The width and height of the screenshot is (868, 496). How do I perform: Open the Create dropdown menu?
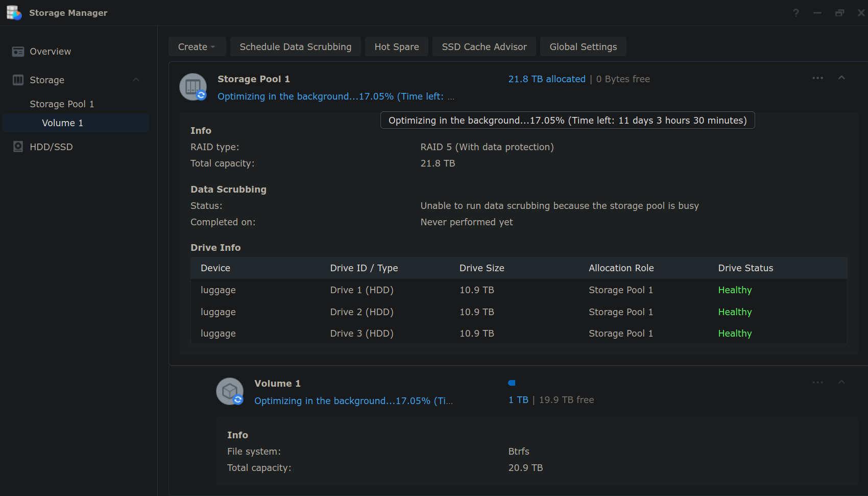(196, 47)
